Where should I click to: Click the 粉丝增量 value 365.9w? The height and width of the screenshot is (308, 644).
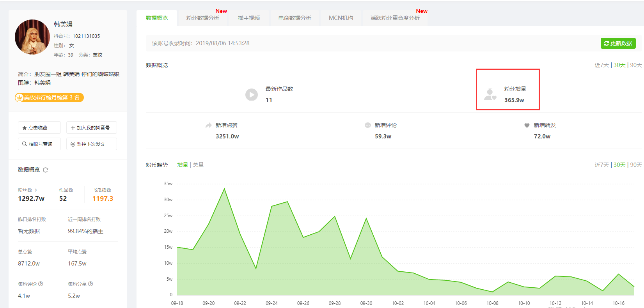pyautogui.click(x=514, y=100)
